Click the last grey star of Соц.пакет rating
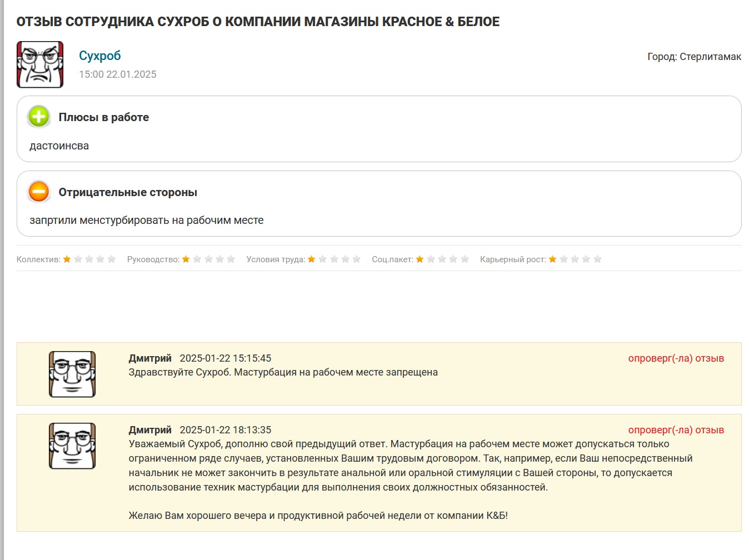Viewport: 749px width, 560px height. pyautogui.click(x=465, y=259)
